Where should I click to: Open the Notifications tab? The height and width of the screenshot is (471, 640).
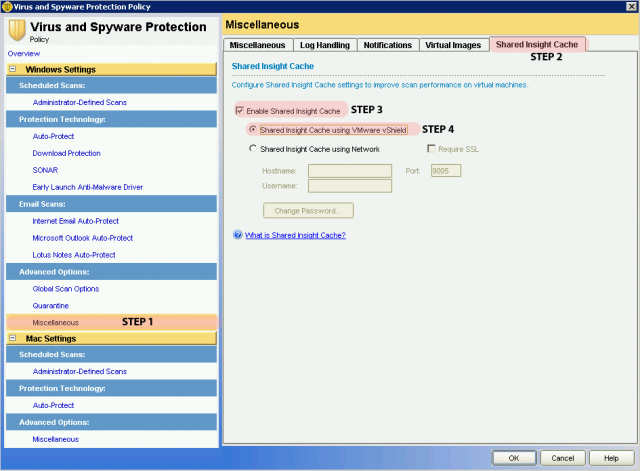pyautogui.click(x=388, y=45)
